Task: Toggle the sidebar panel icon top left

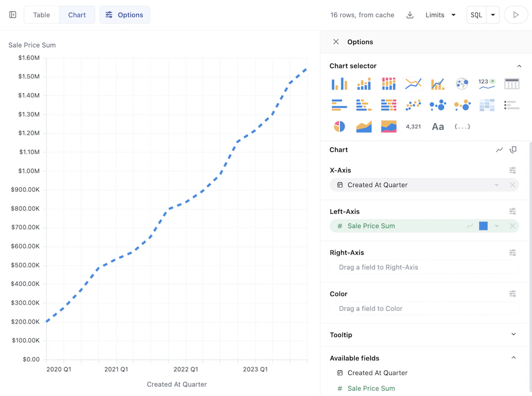Action: (x=12, y=15)
